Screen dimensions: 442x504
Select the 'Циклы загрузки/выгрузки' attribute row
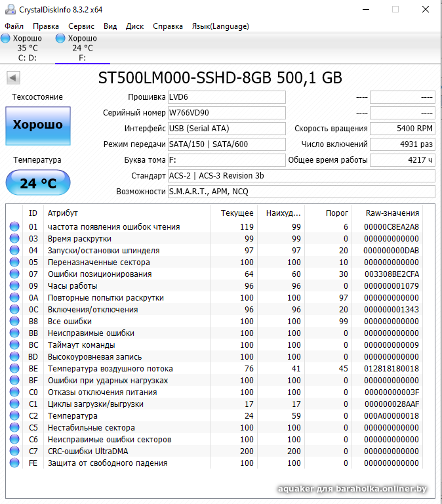pos(214,404)
